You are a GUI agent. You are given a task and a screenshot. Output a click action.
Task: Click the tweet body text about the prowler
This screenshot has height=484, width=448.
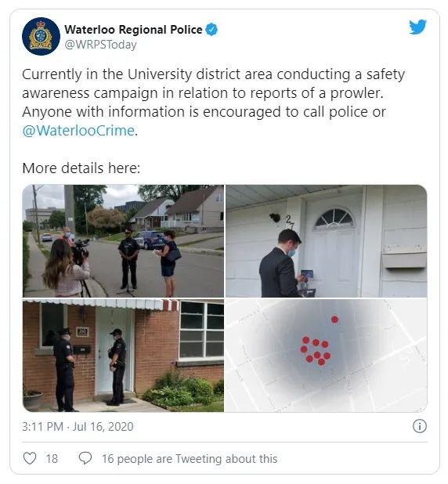tap(213, 102)
